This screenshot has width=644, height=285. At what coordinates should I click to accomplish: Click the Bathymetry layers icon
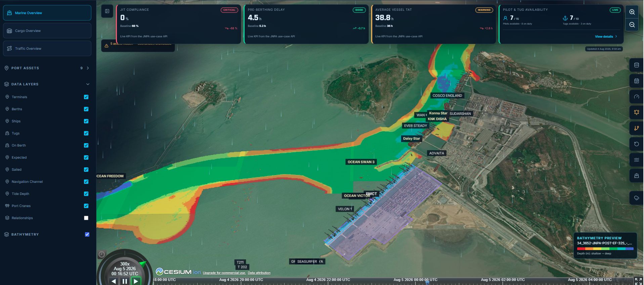[x=6, y=234]
